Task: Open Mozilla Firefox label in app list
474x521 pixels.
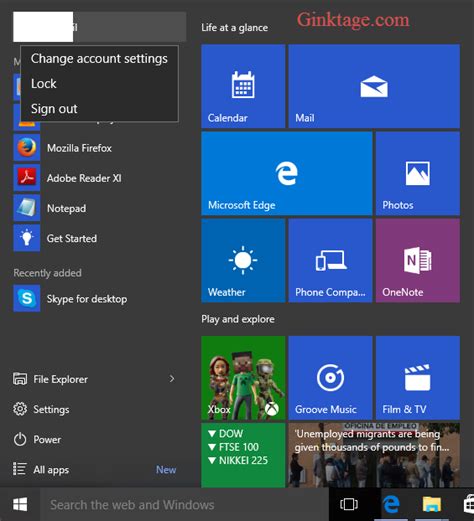Action: point(79,148)
